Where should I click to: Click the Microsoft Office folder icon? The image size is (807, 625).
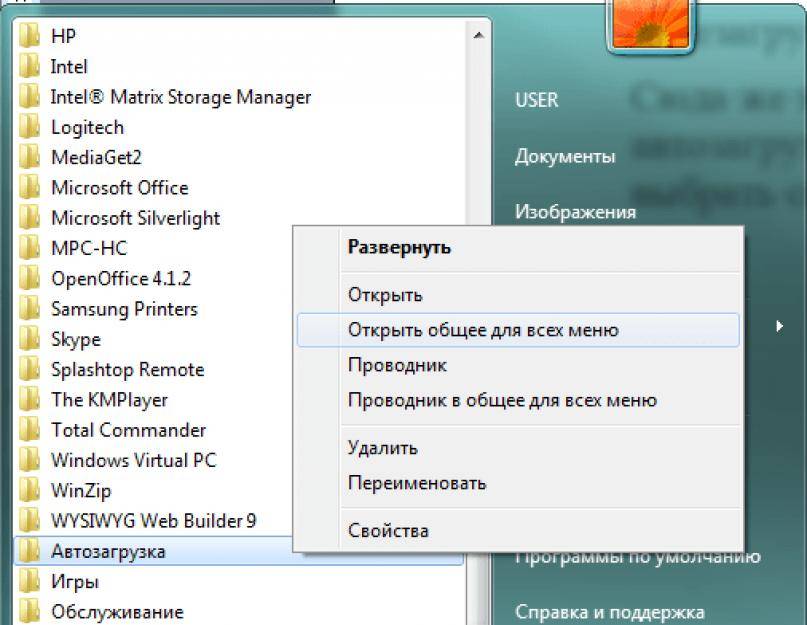(29, 187)
